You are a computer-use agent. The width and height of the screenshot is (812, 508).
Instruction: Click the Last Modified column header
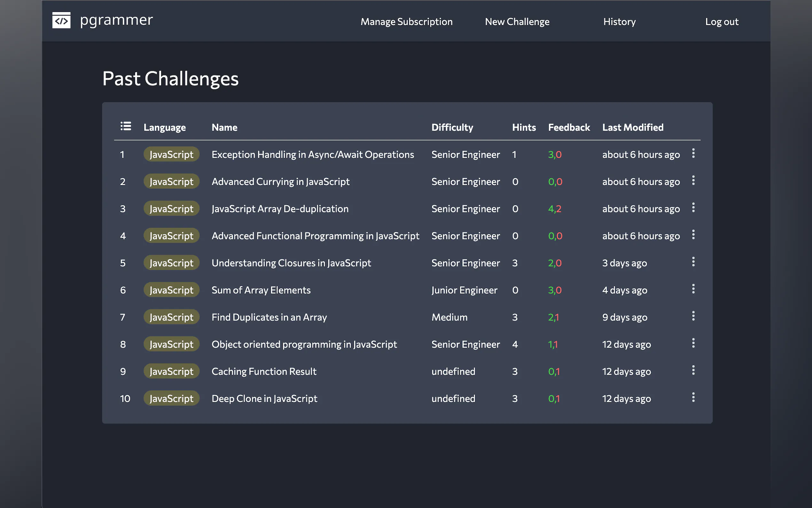pos(633,127)
